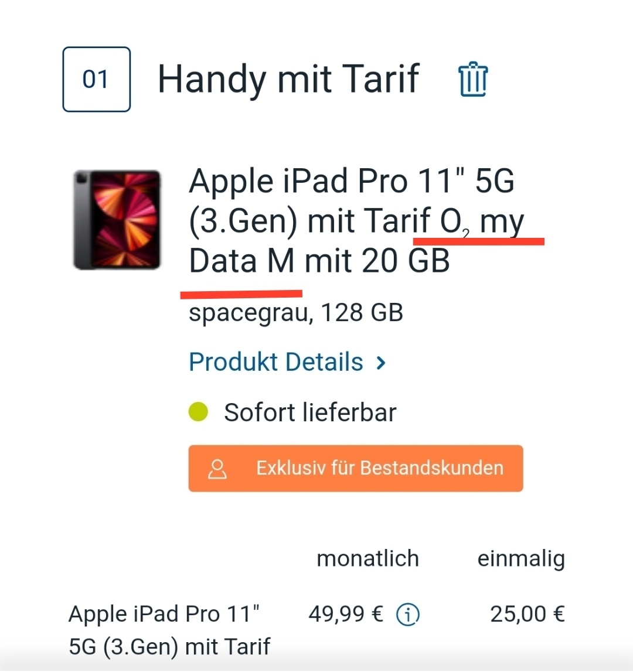Click the iPad Pro line item in price table

(169, 630)
